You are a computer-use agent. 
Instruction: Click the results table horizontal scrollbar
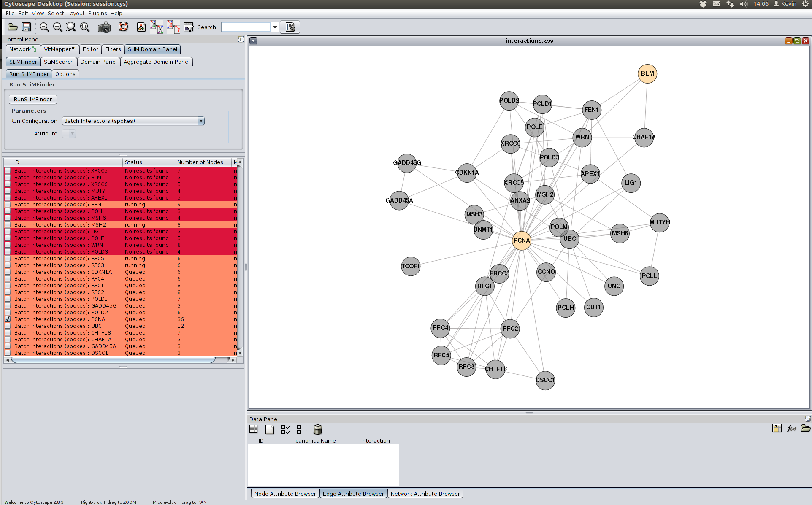click(x=113, y=360)
